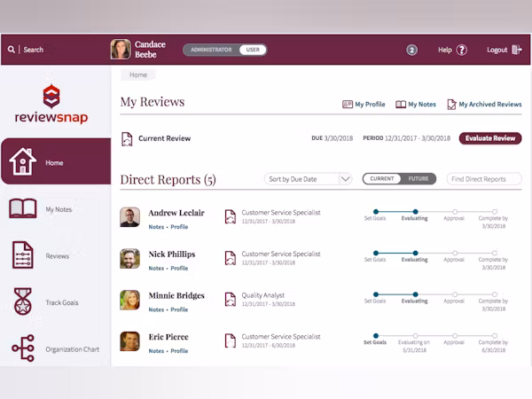
Task: Open Nick Phillips' Profile link
Action: [x=179, y=268]
